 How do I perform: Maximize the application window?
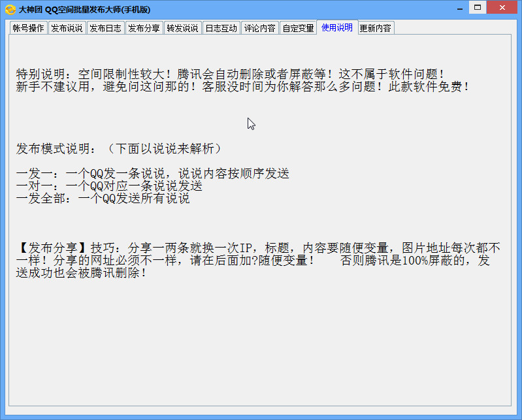coord(478,7)
